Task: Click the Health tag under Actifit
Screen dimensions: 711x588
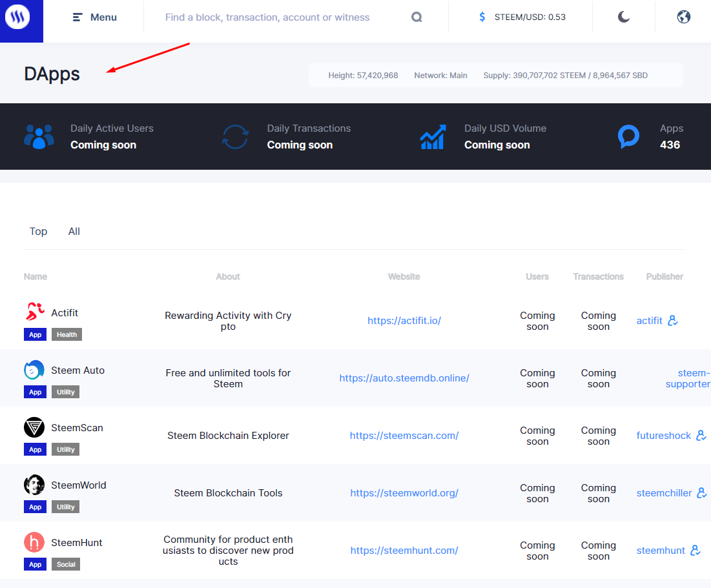Action: (x=67, y=334)
